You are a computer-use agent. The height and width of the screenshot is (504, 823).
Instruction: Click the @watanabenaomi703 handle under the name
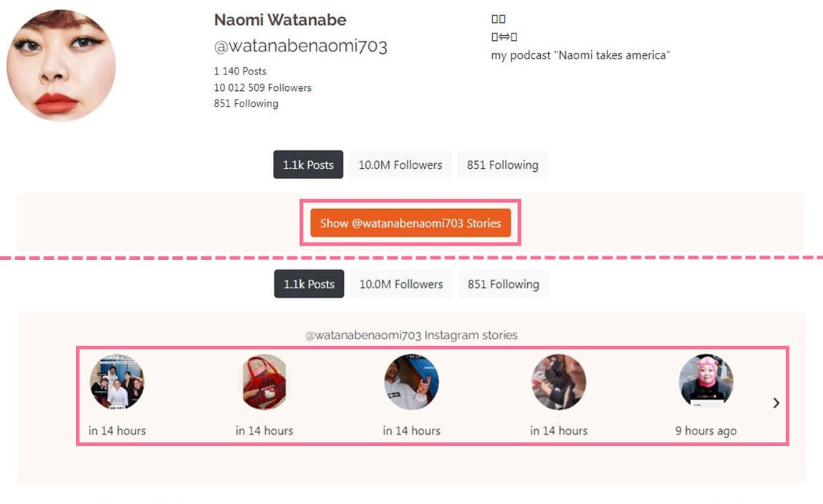tap(300, 47)
